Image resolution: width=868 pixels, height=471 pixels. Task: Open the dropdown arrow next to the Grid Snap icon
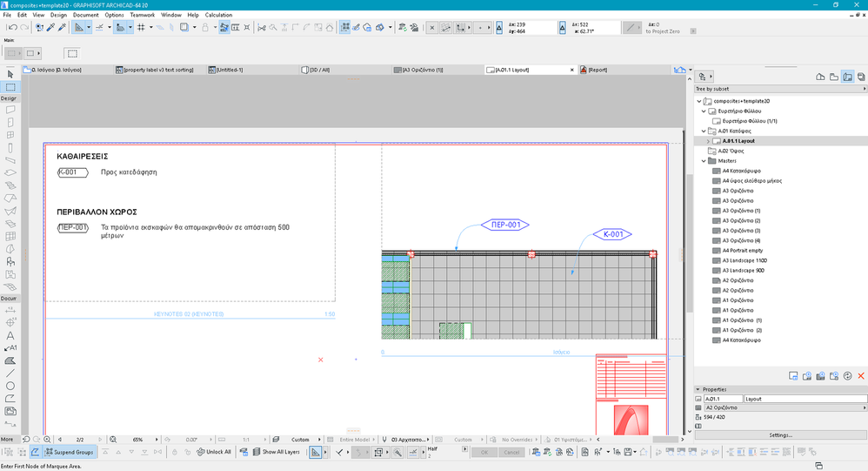pyautogui.click(x=150, y=27)
